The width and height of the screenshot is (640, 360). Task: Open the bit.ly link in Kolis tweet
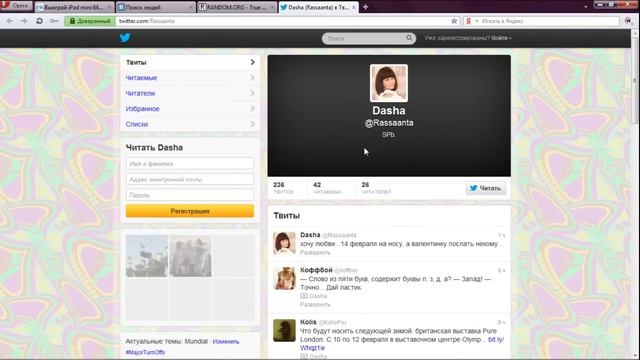(x=496, y=340)
